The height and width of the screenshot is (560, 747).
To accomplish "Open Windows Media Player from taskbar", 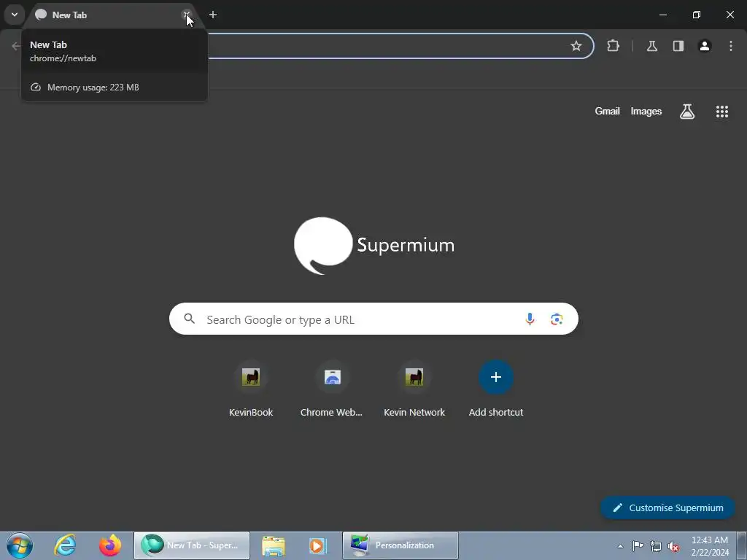I will pos(318,545).
